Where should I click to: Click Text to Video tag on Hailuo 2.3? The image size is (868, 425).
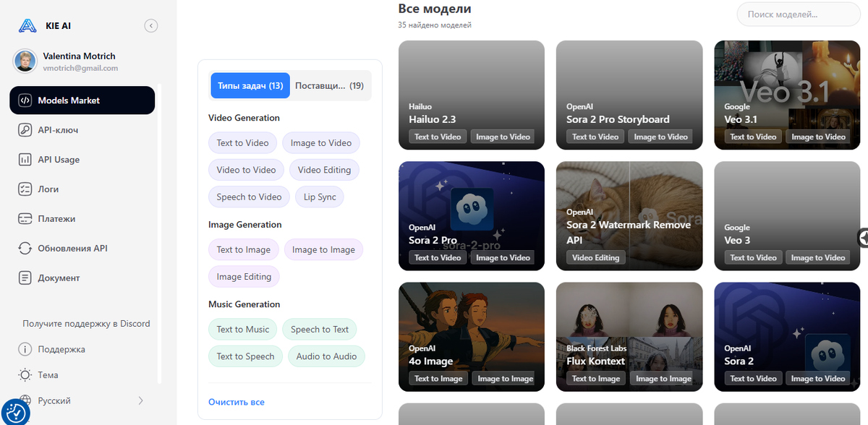click(438, 137)
